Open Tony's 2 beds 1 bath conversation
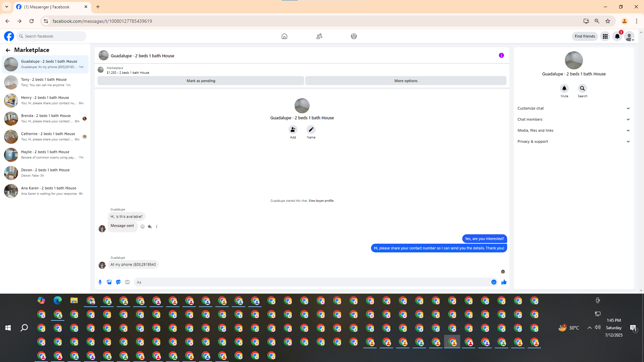This screenshot has height=362, width=644. 45,82
